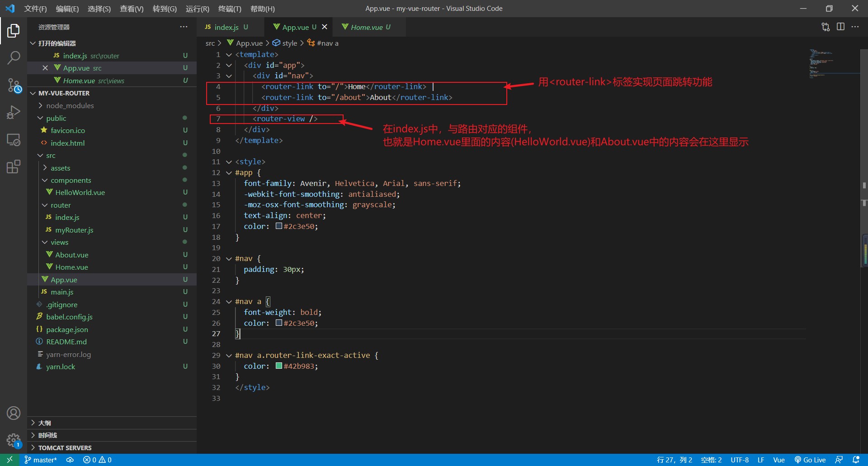Image resolution: width=868 pixels, height=466 pixels.
Task: Click the Vue language mode in status bar
Action: click(779, 460)
